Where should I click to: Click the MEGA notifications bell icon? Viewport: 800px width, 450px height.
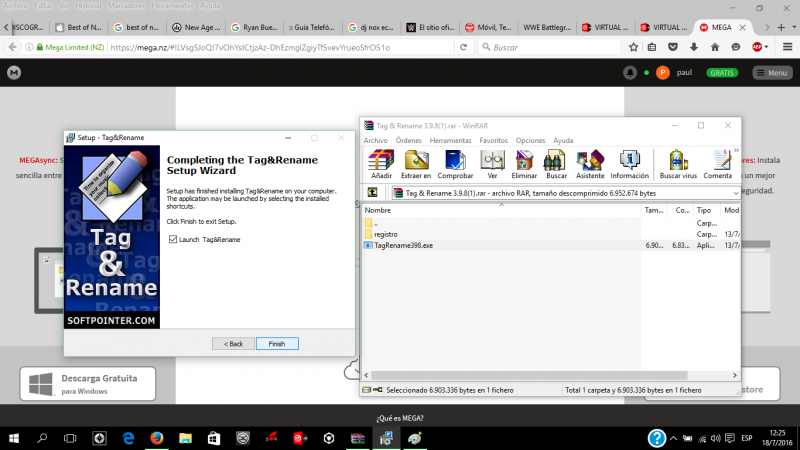pos(630,73)
